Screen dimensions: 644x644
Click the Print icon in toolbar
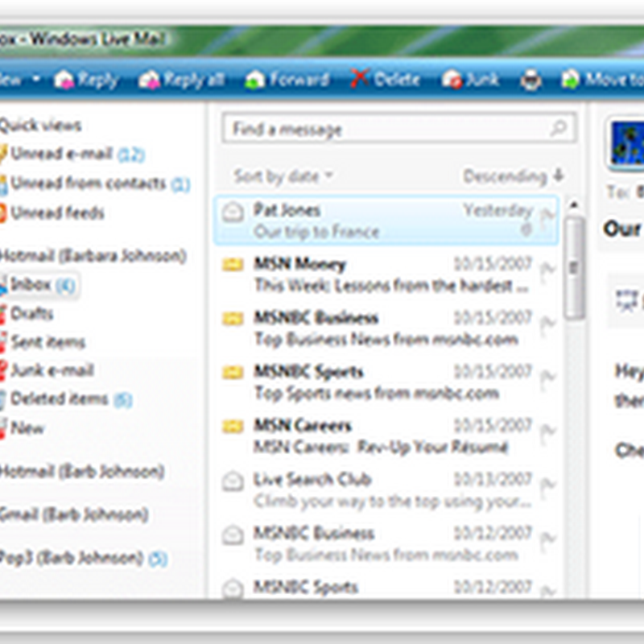pyautogui.click(x=530, y=80)
